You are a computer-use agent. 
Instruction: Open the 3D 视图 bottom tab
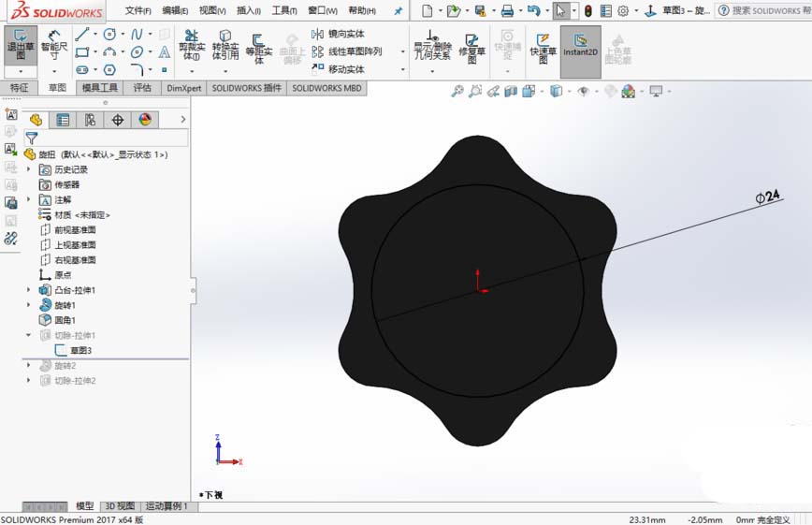[120, 506]
